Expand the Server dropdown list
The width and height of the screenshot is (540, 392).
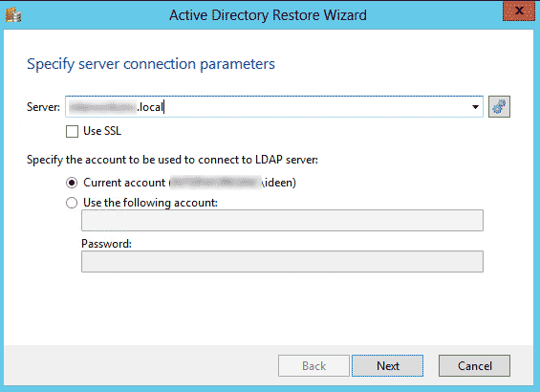tap(475, 107)
